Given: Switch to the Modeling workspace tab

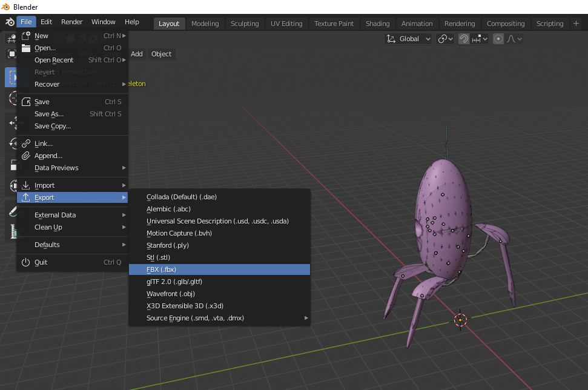Looking at the screenshot, I should (x=205, y=24).
